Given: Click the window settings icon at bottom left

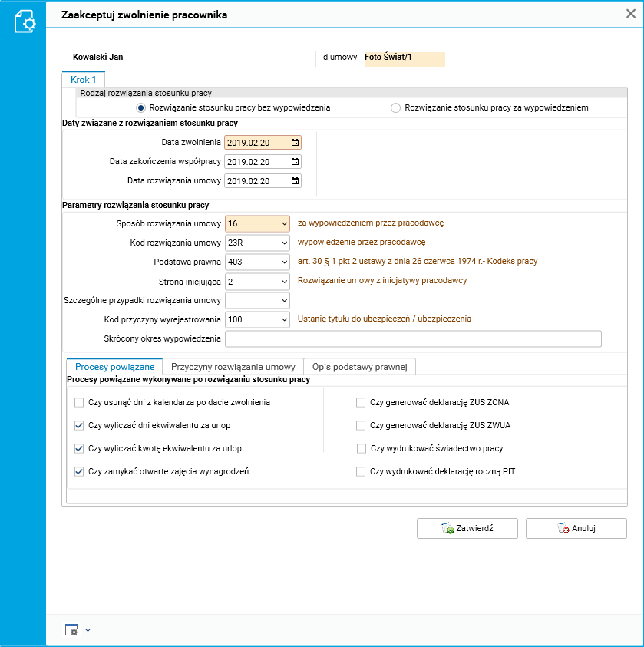Looking at the screenshot, I should pos(71,630).
